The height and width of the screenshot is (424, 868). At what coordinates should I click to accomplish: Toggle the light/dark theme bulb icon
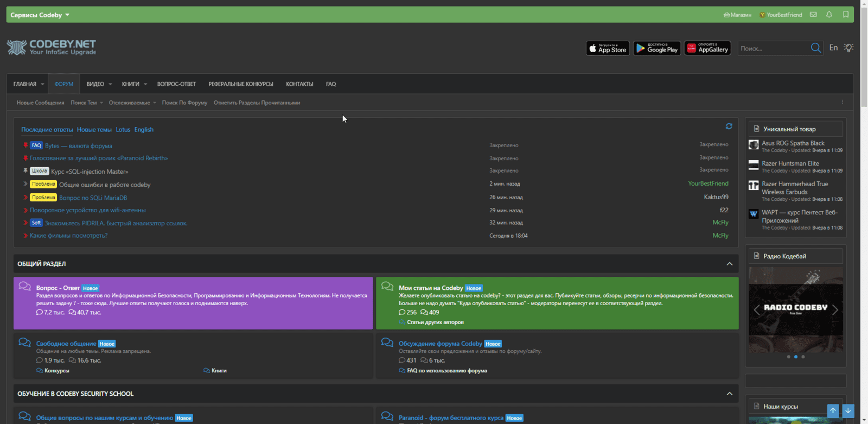point(849,48)
